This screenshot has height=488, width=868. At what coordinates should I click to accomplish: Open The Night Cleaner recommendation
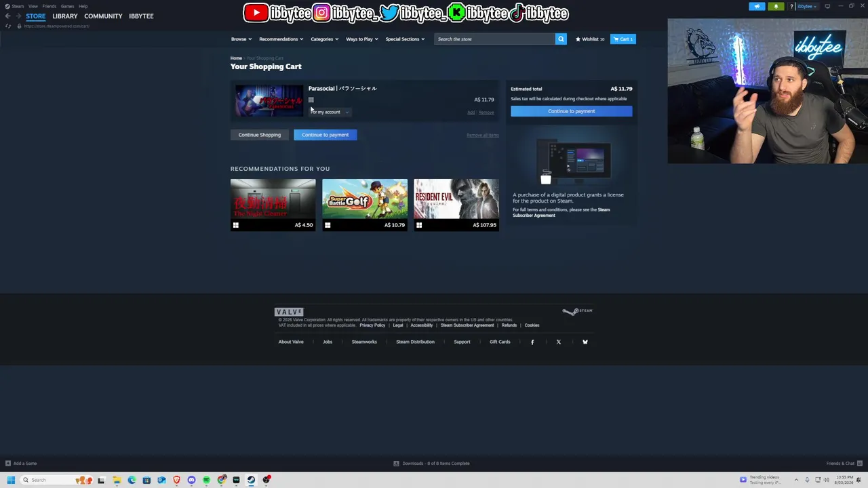point(273,205)
